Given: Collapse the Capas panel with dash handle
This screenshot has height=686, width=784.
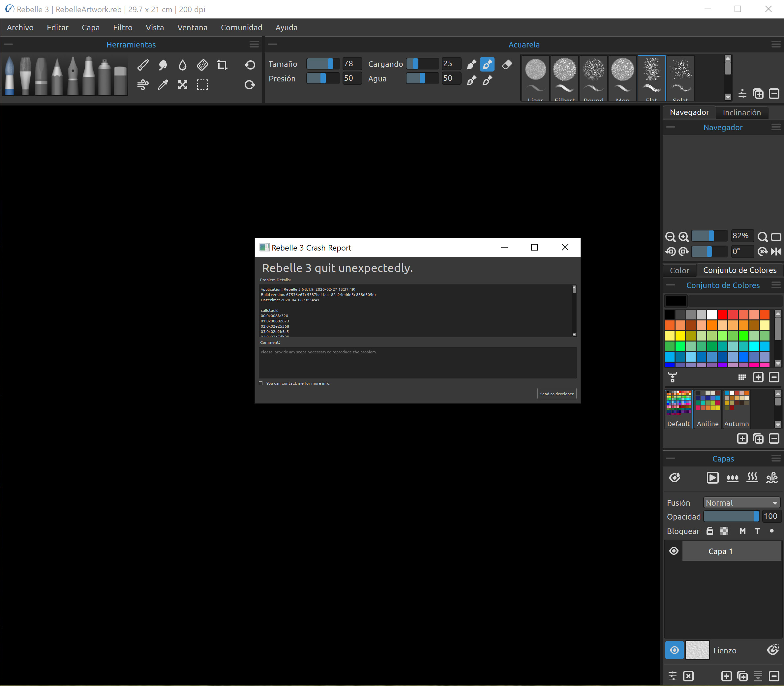Looking at the screenshot, I should 670,458.
